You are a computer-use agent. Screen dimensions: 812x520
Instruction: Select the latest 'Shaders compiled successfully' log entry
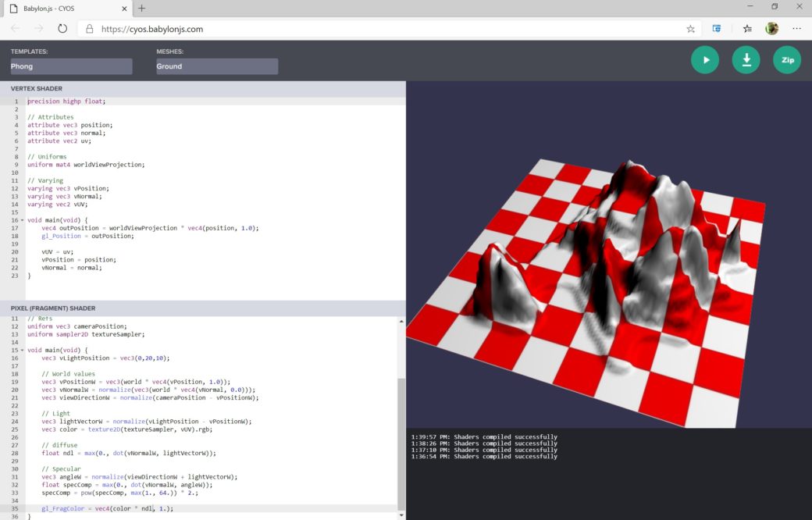pyautogui.click(x=484, y=436)
